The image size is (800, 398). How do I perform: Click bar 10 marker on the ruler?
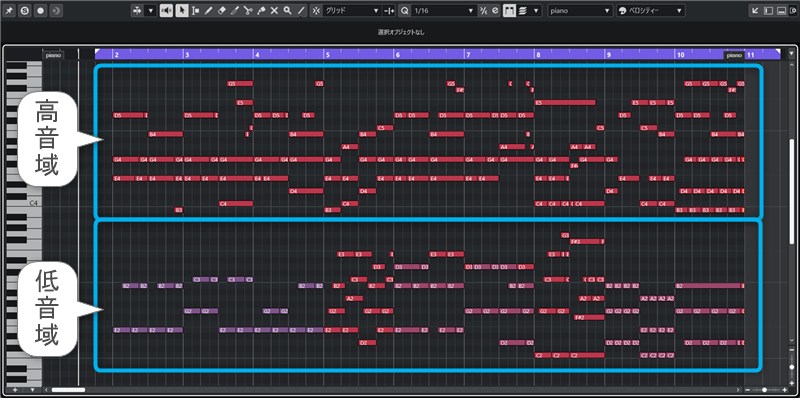681,55
